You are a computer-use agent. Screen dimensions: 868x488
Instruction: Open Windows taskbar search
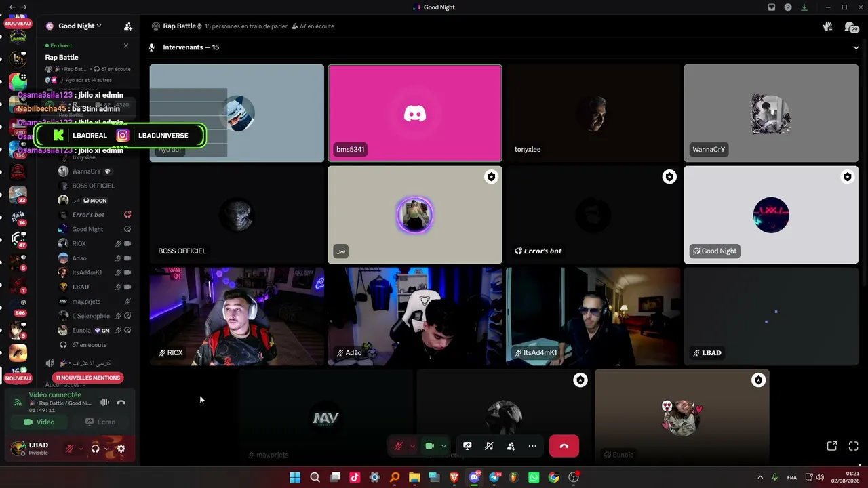point(315,477)
